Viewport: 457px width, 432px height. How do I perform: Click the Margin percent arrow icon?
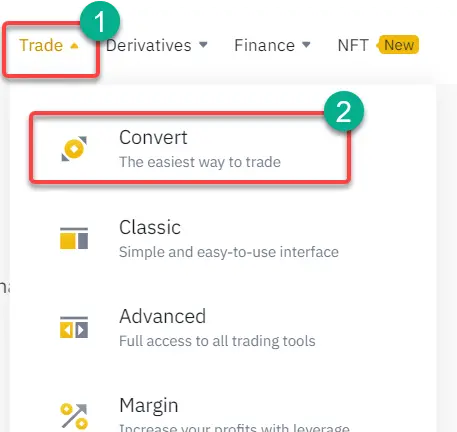click(74, 416)
